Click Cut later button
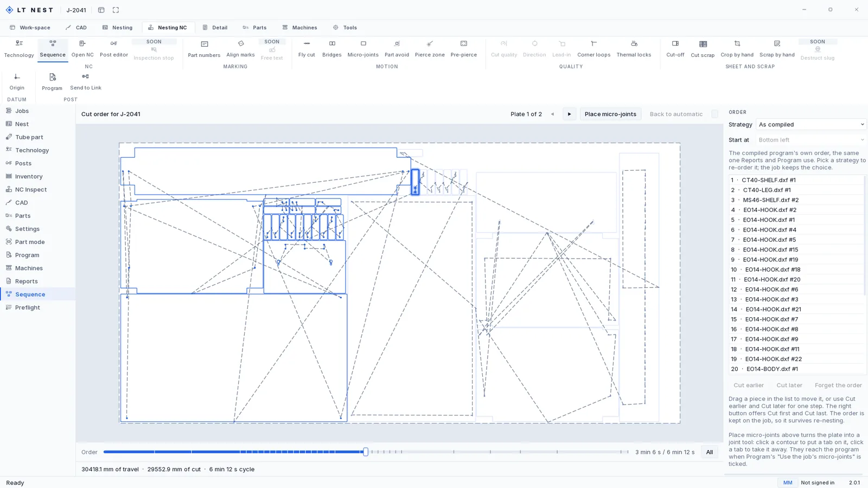Image resolution: width=868 pixels, height=488 pixels. [x=789, y=386]
